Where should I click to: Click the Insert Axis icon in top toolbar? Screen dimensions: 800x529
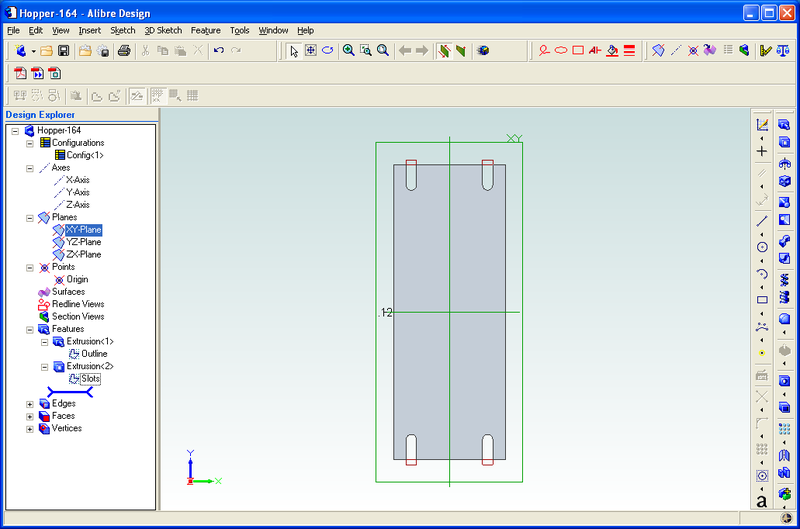tap(676, 50)
